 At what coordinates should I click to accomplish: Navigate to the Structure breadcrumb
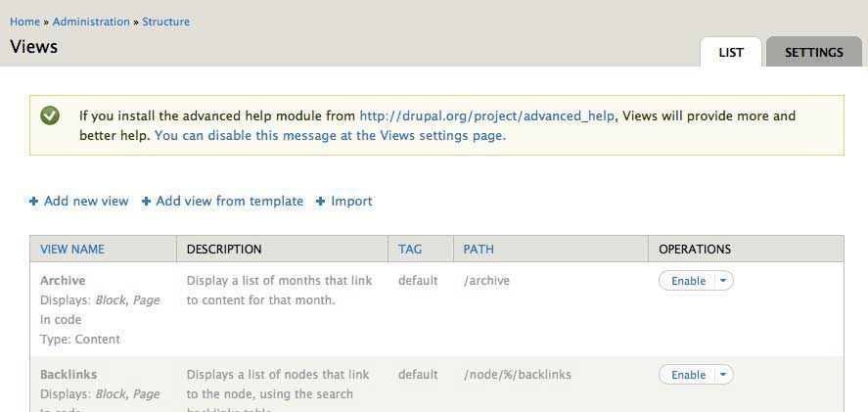(165, 22)
